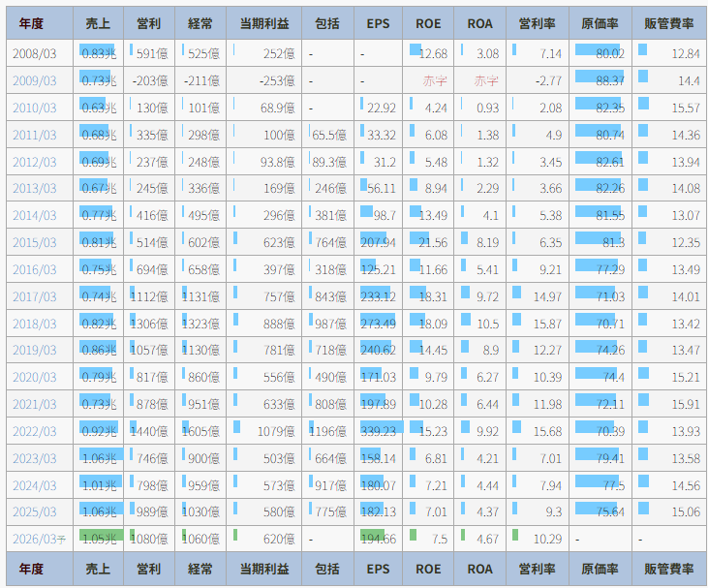
Task: Click the 原価率 header in the footer row
Action: 600,569
